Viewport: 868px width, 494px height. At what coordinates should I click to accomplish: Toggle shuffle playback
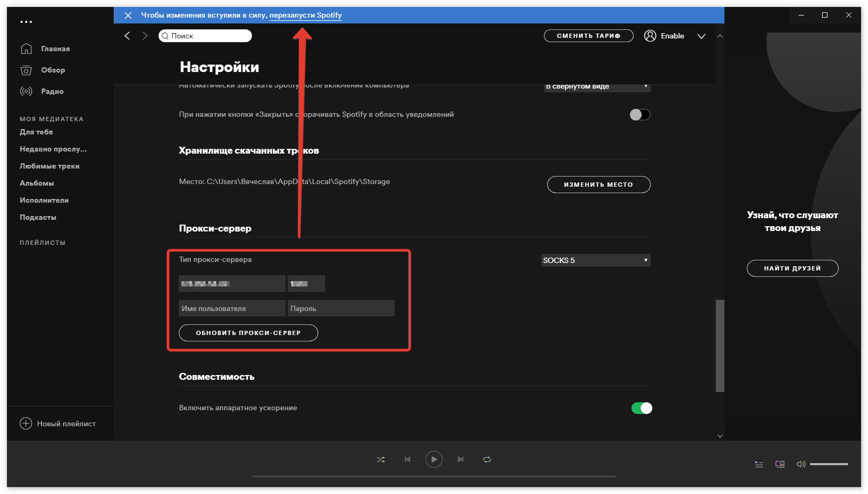(x=381, y=459)
